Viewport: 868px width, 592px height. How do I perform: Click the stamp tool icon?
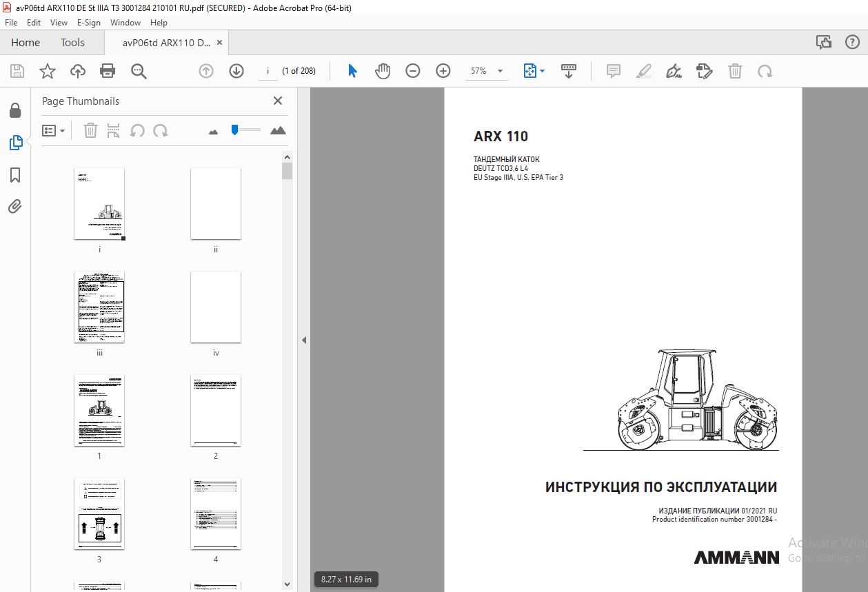704,71
